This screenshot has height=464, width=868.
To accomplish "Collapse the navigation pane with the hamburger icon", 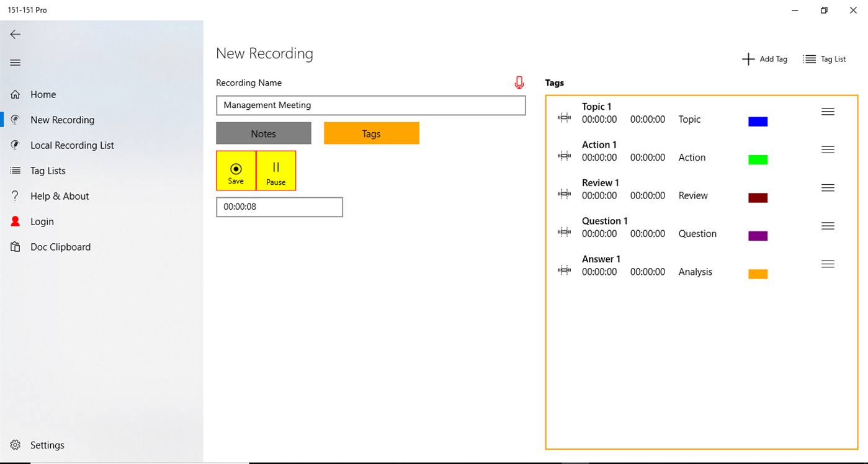I will [x=15, y=62].
